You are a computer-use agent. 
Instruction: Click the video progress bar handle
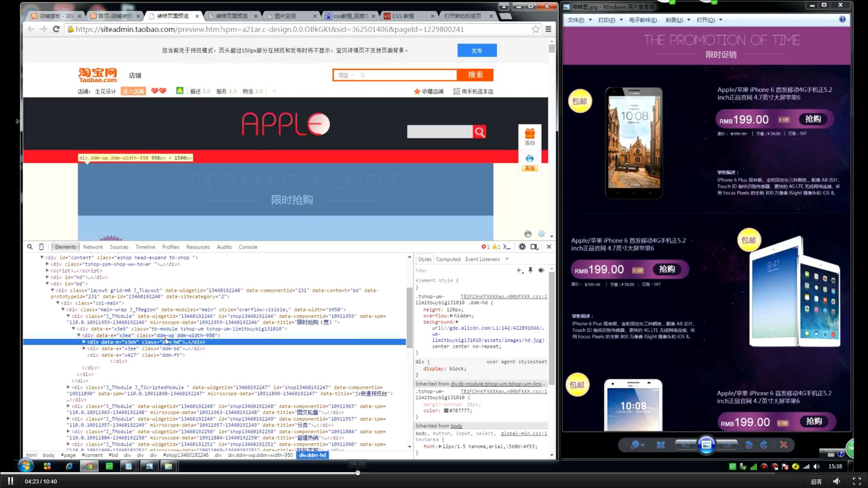coord(358,473)
